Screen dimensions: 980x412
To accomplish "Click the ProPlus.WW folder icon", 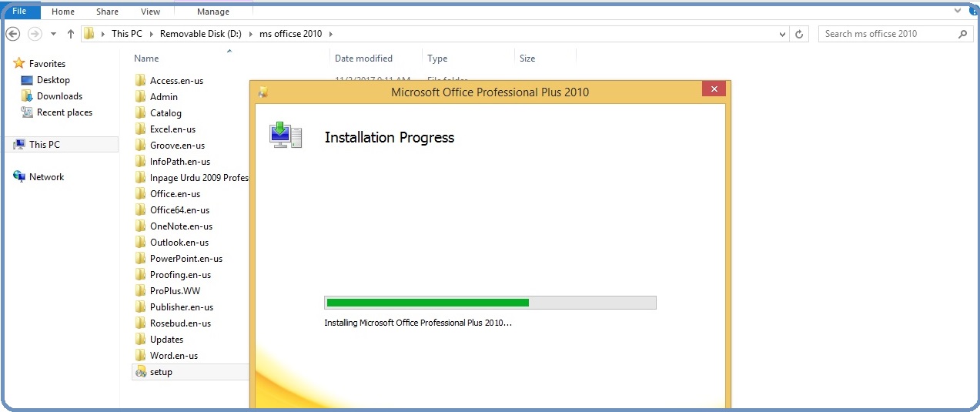I will [x=140, y=290].
